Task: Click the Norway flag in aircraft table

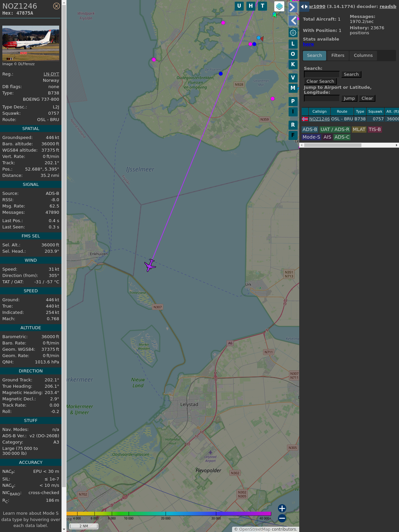Action: point(305,119)
